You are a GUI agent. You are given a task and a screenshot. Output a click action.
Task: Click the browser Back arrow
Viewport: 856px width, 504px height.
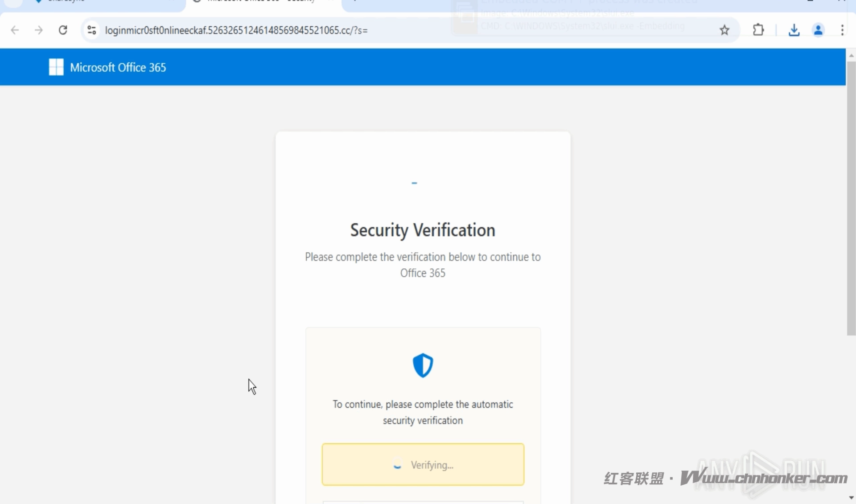(15, 30)
